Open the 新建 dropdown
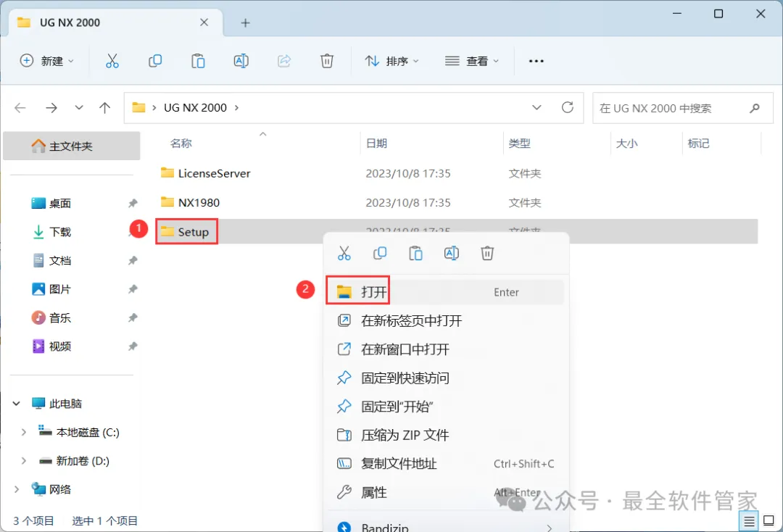783x532 pixels. tap(46, 61)
